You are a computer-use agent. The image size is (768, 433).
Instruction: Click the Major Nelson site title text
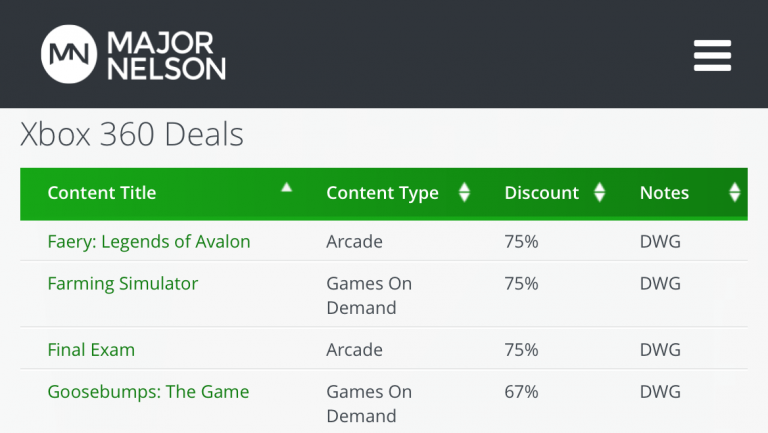pos(166,55)
